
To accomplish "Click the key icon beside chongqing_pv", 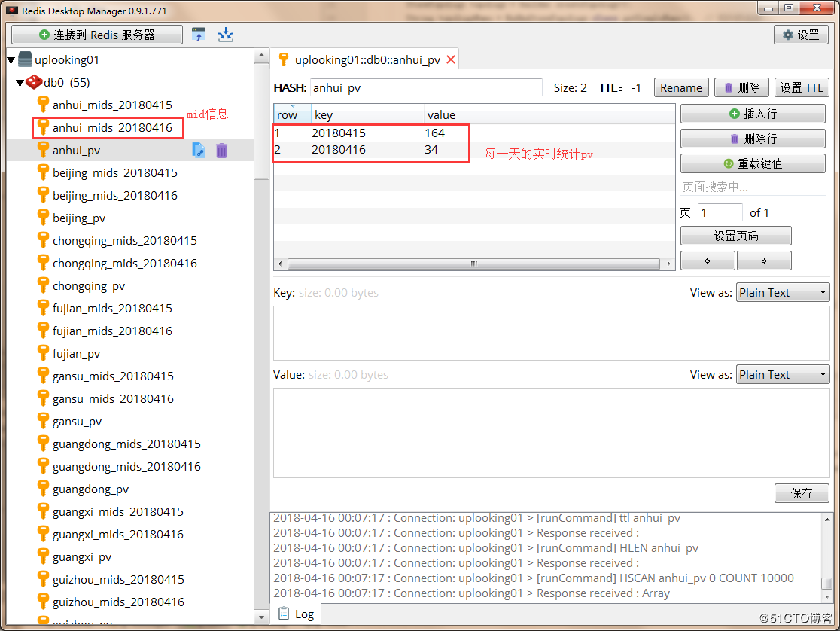I will (43, 285).
